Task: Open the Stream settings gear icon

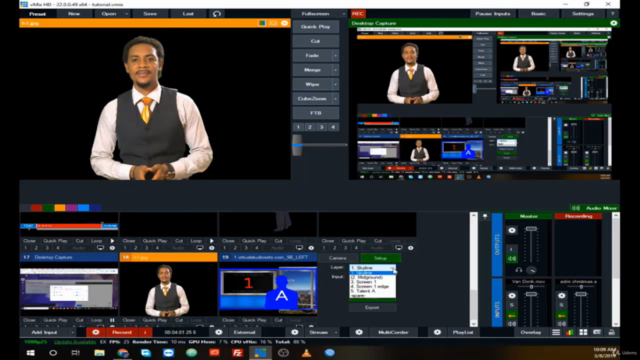Action: coord(295,332)
